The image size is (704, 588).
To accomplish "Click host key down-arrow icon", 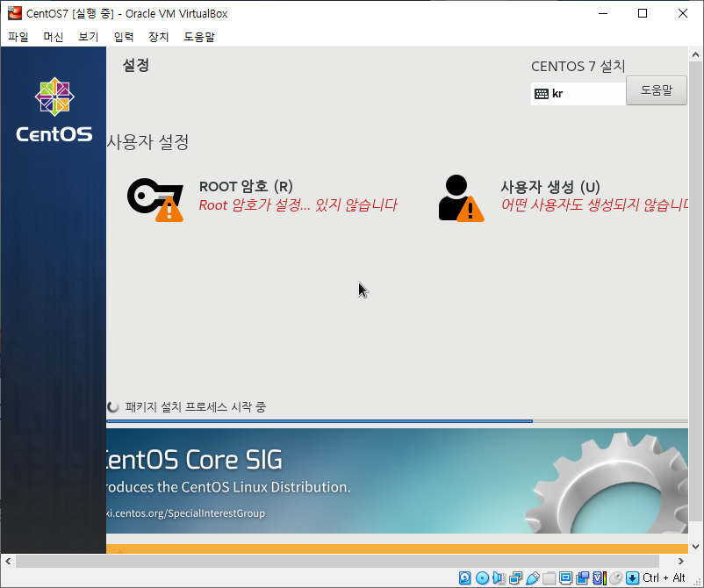I will coord(632,577).
